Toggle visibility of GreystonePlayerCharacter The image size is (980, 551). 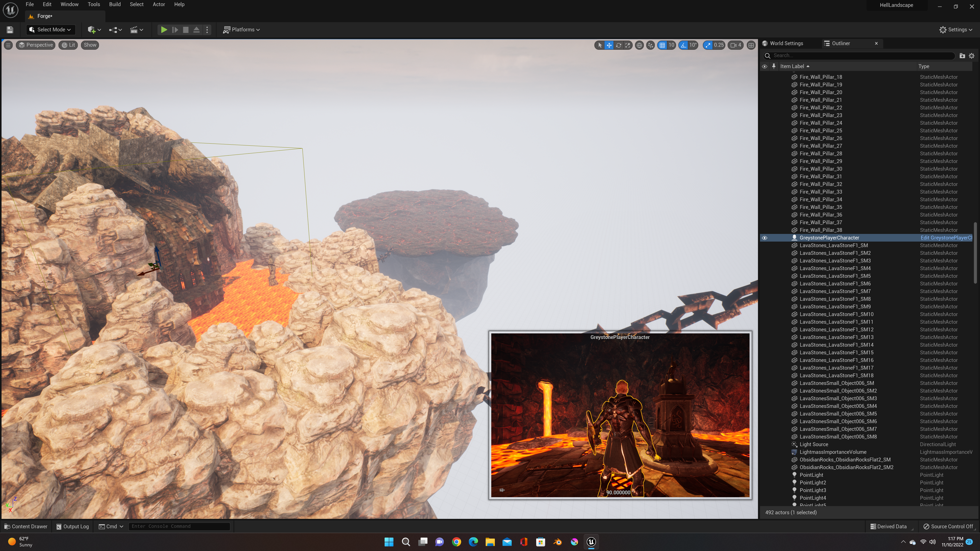click(x=765, y=238)
